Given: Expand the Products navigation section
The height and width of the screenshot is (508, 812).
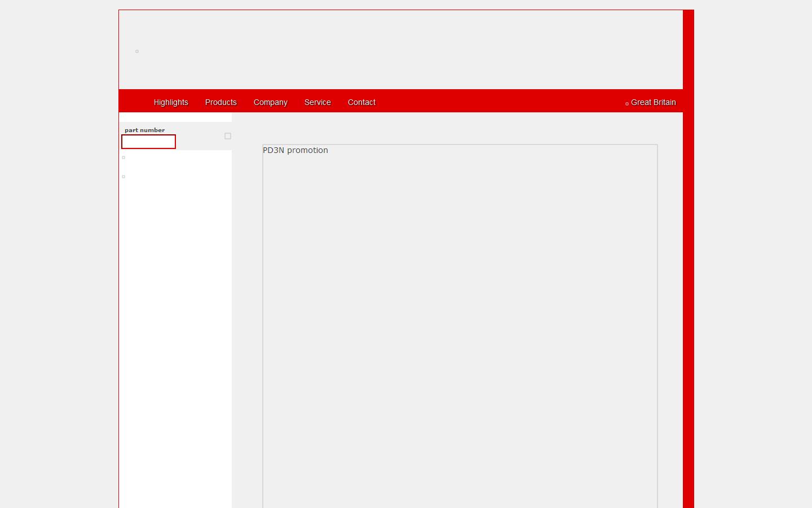Looking at the screenshot, I should click(220, 102).
